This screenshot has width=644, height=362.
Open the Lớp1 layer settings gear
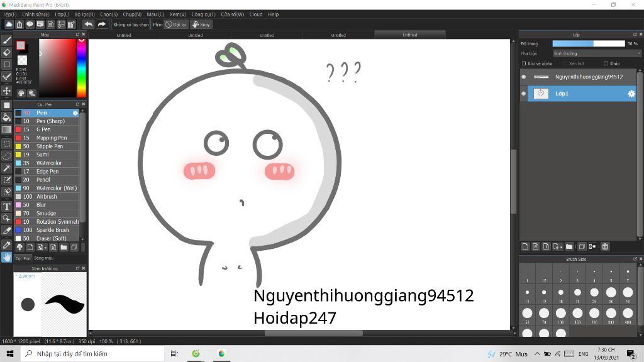(x=631, y=94)
